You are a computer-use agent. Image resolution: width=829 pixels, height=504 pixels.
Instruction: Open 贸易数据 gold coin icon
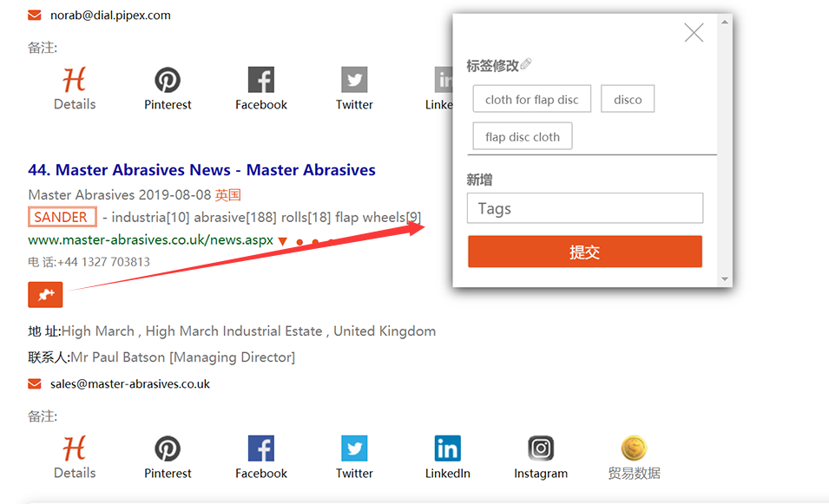coord(634,448)
